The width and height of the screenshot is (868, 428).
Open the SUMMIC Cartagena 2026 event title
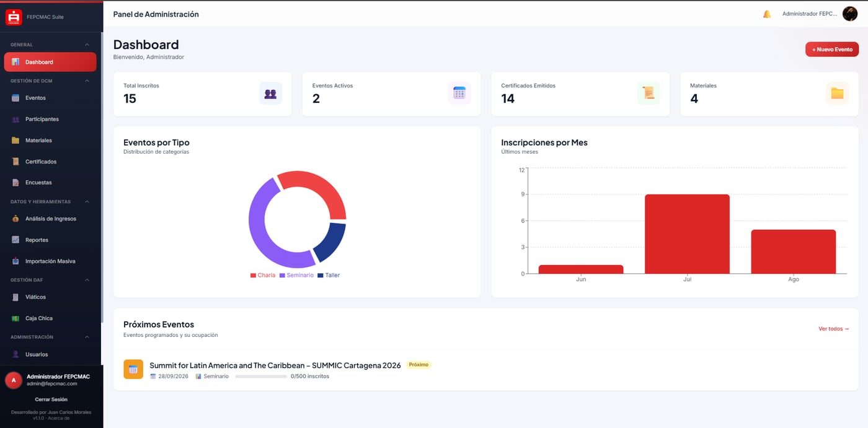275,365
